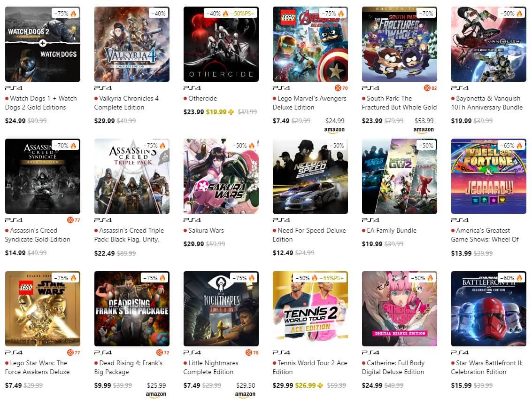Click the PS Plus icon beside Tennis World Tour 2 price

coord(320,385)
